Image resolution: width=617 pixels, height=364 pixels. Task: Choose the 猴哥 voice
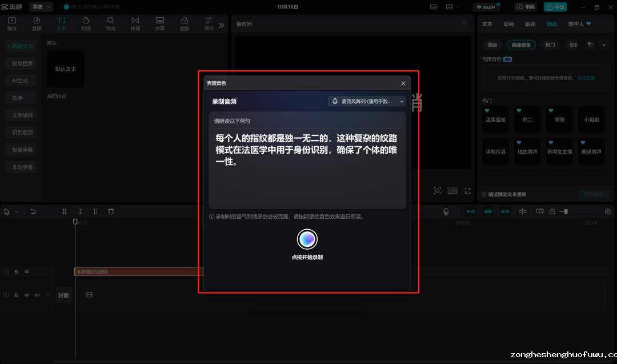point(559,119)
